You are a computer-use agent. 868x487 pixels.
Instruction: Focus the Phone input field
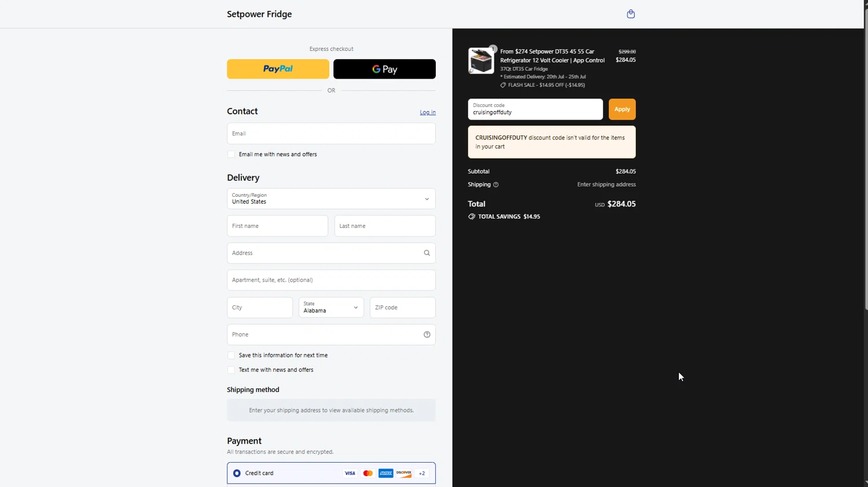point(331,334)
